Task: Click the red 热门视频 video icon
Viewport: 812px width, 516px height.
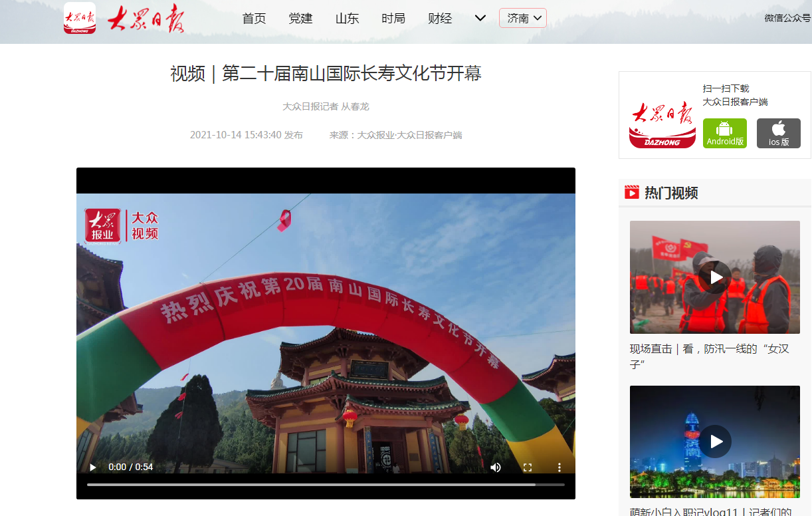Action: pos(631,193)
